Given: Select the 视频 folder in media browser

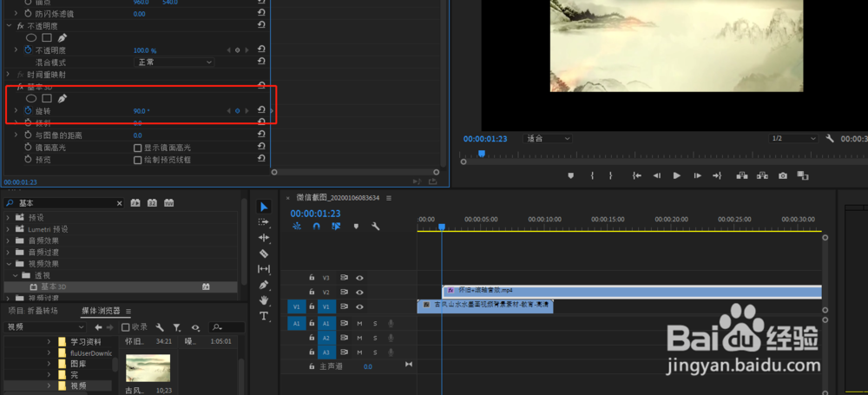Looking at the screenshot, I should [x=78, y=385].
